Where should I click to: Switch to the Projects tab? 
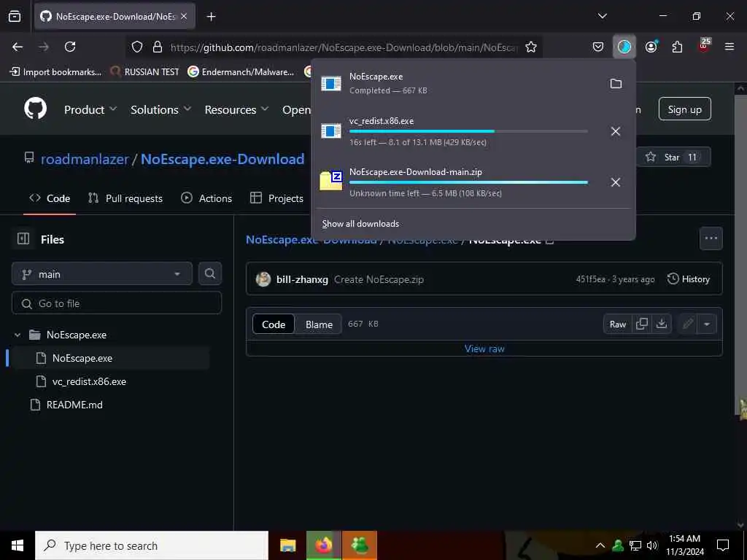276,198
